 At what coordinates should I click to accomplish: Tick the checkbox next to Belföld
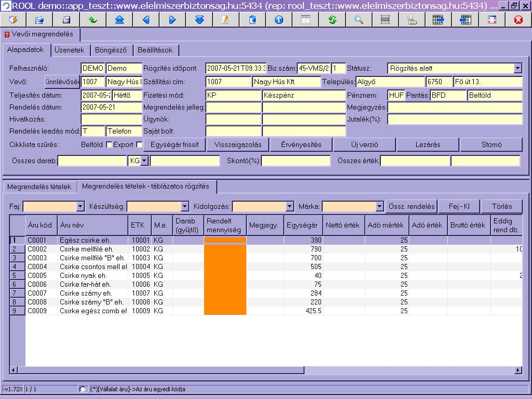click(109, 145)
